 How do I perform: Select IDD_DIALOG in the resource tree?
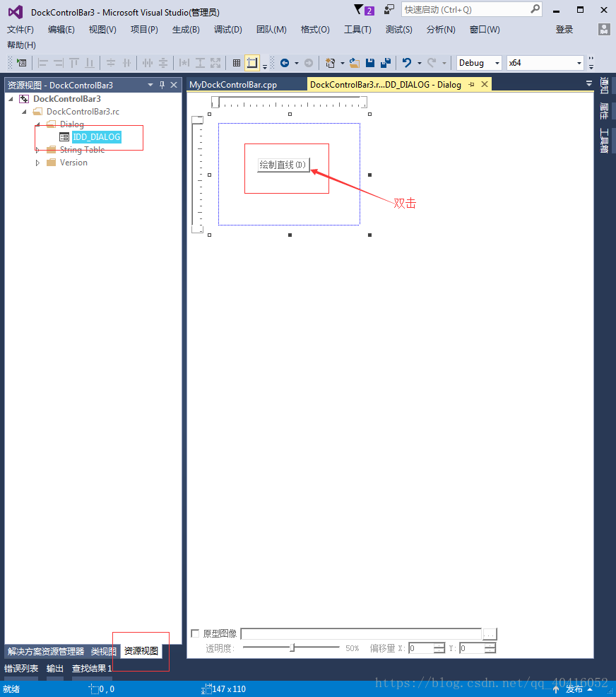96,137
